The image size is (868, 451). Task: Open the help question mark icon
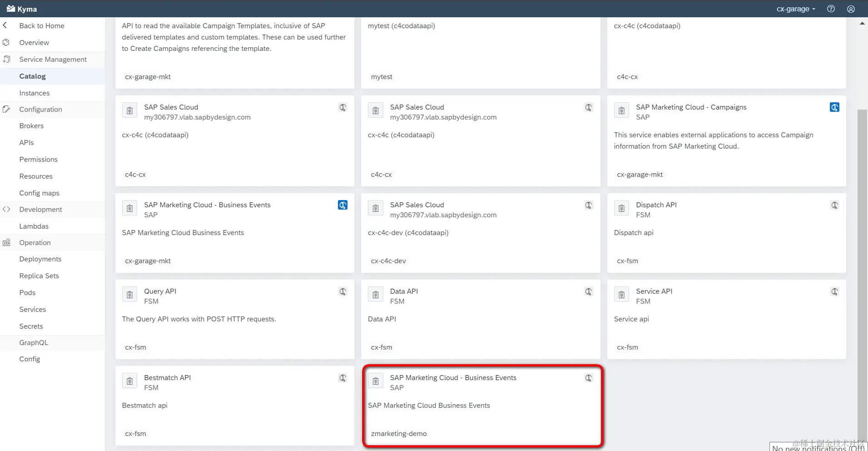pyautogui.click(x=831, y=9)
